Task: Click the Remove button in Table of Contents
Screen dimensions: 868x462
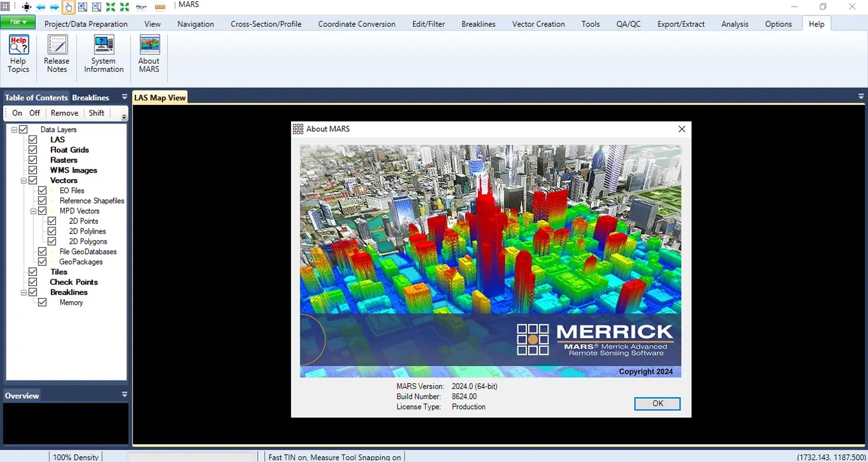Action: [x=64, y=113]
